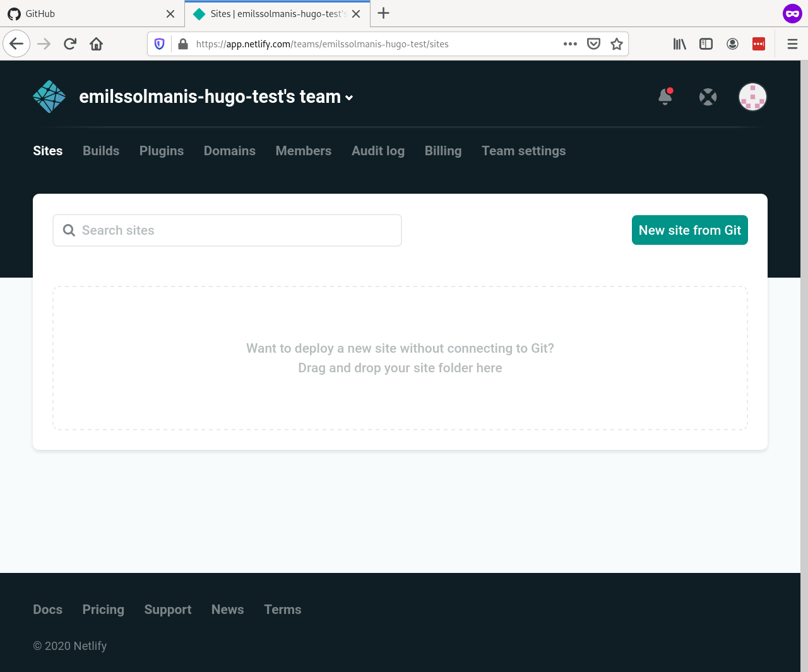Image resolution: width=808 pixels, height=672 pixels.
Task: Open the support lifebuoy icon
Action: click(x=708, y=97)
